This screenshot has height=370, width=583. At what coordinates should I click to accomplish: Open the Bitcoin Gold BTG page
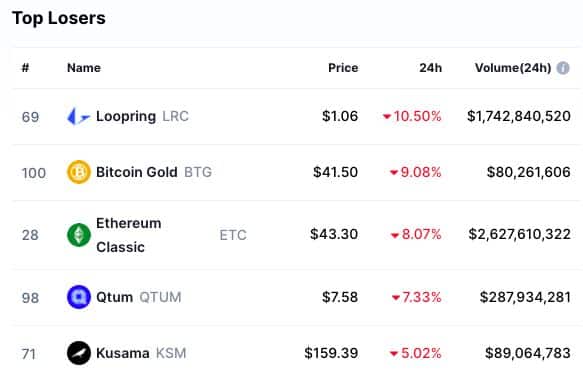(x=154, y=172)
